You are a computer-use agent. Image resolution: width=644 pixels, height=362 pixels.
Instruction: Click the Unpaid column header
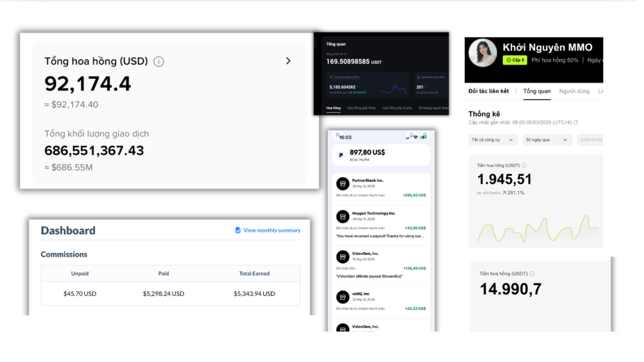[80, 274]
